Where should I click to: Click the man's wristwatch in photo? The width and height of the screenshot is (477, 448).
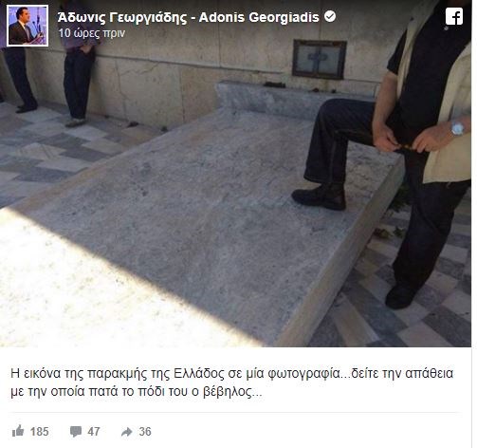click(x=457, y=128)
